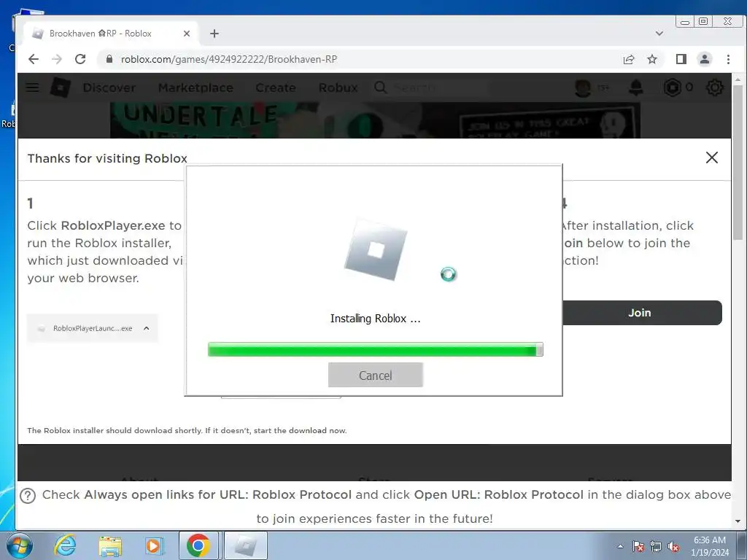The width and height of the screenshot is (747, 560).
Task: Click Roblox installer taskbar item
Action: [x=246, y=545]
